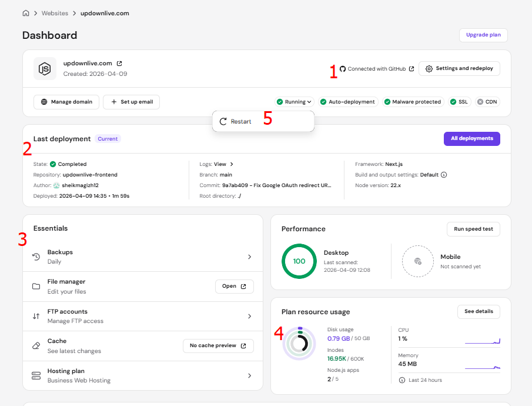The image size is (532, 406).
Task: Click the home icon in breadcrumb
Action: (26, 13)
